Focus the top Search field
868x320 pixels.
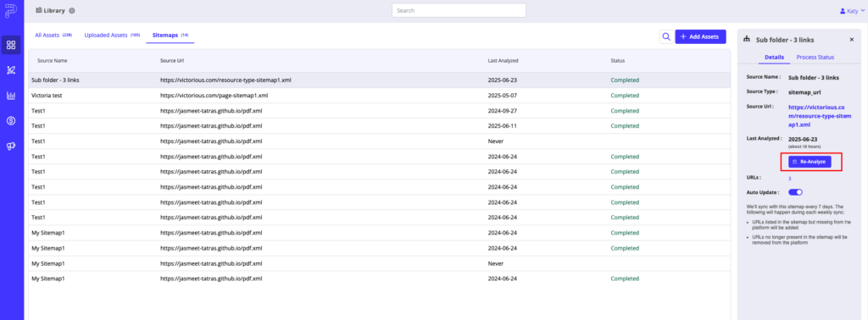(x=459, y=10)
